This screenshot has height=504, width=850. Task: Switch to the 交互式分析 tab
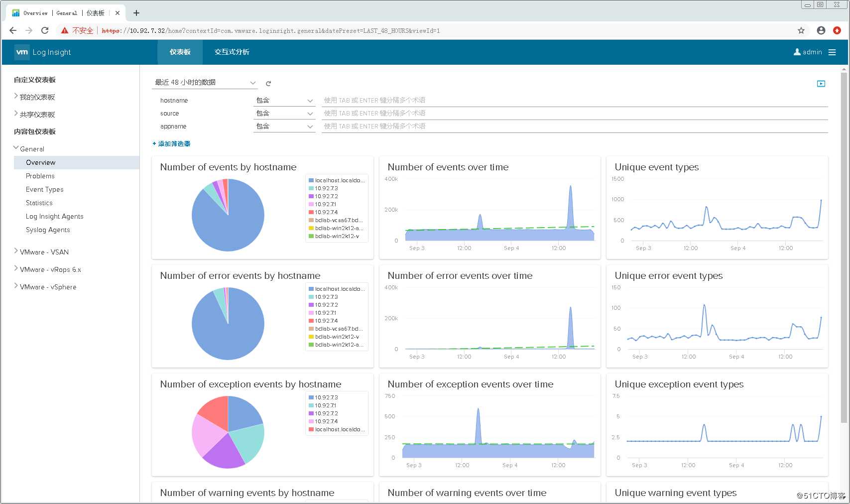[232, 52]
